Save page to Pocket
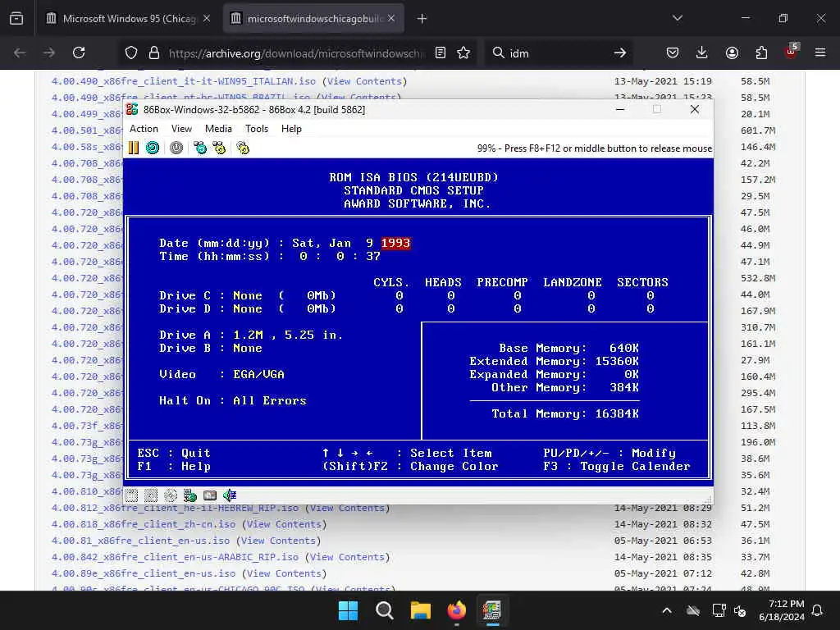The width and height of the screenshot is (840, 630). [673, 52]
